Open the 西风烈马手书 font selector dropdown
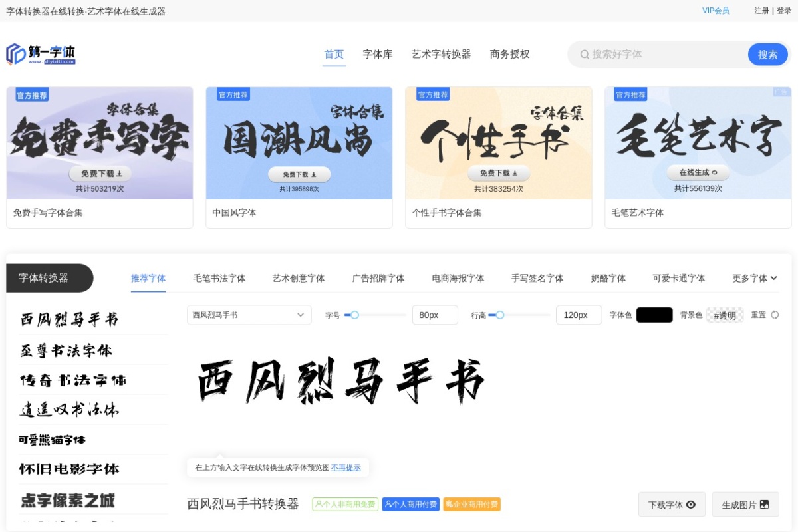798x532 pixels. click(x=249, y=315)
